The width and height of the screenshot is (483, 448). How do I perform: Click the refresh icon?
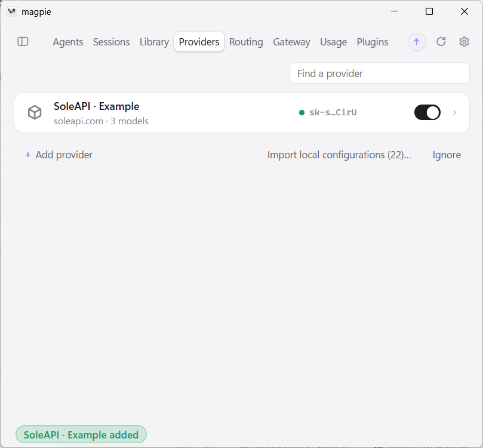[x=441, y=42]
